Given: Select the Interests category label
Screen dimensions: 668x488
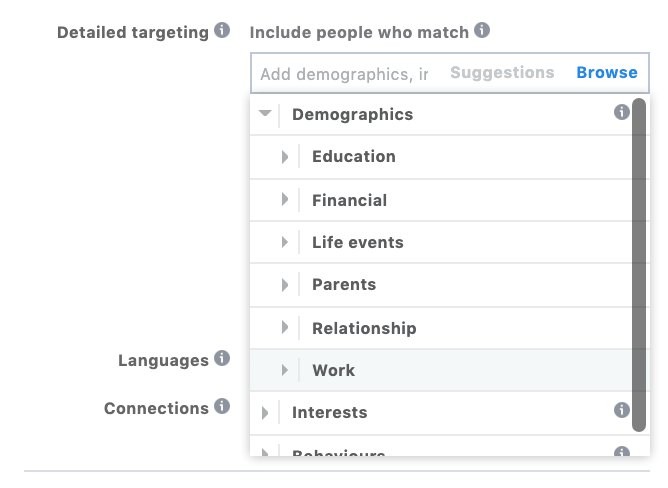Looking at the screenshot, I should click(x=329, y=412).
